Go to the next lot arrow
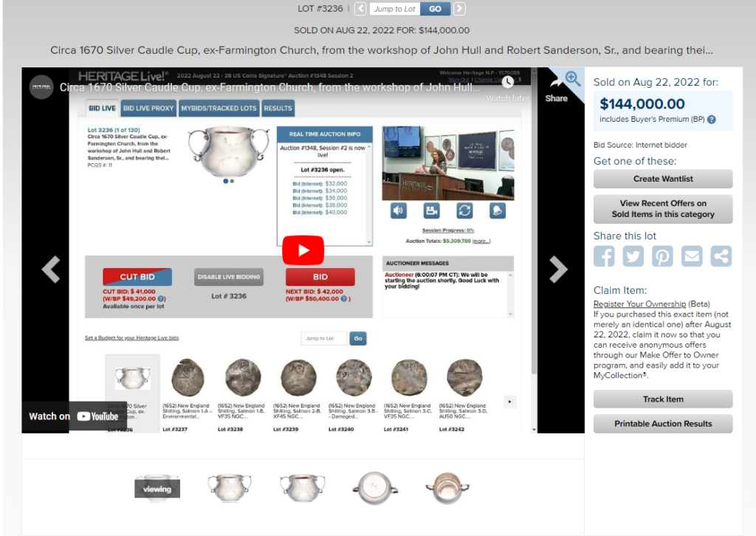Screen dimensions: 756x536 coord(459,9)
